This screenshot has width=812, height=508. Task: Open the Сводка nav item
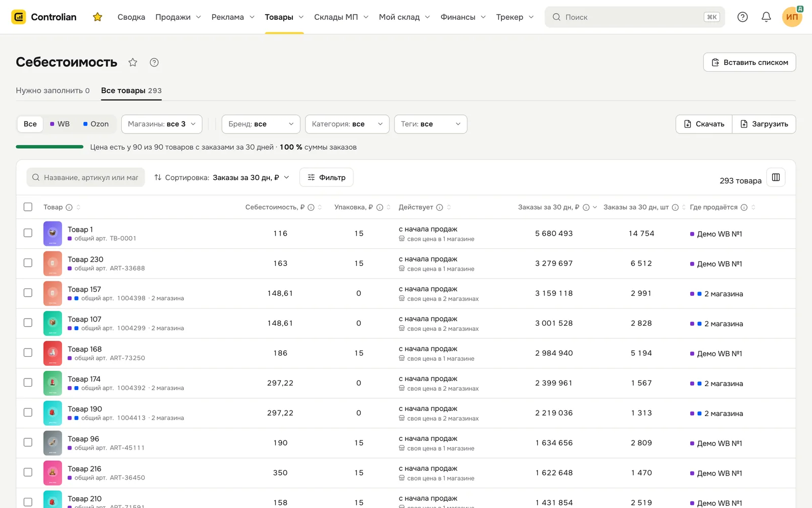(131, 17)
